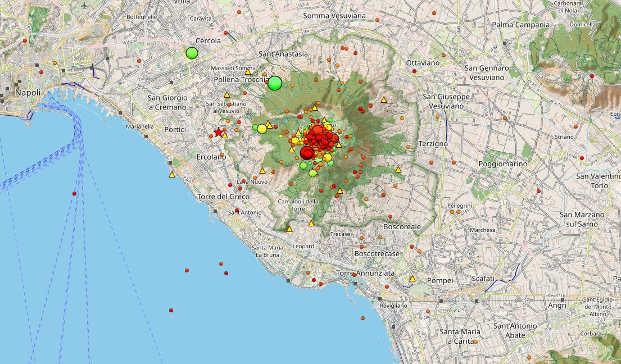Click the largest red circle on Vesuvius crater
Viewport: 621px width, 364px height.
[x=307, y=153]
